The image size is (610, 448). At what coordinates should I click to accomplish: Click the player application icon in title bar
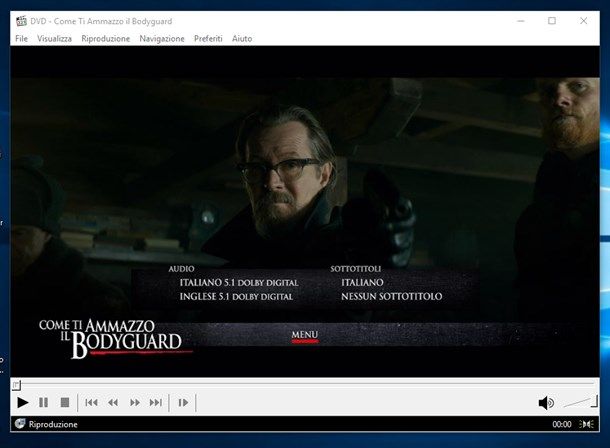tap(21, 21)
